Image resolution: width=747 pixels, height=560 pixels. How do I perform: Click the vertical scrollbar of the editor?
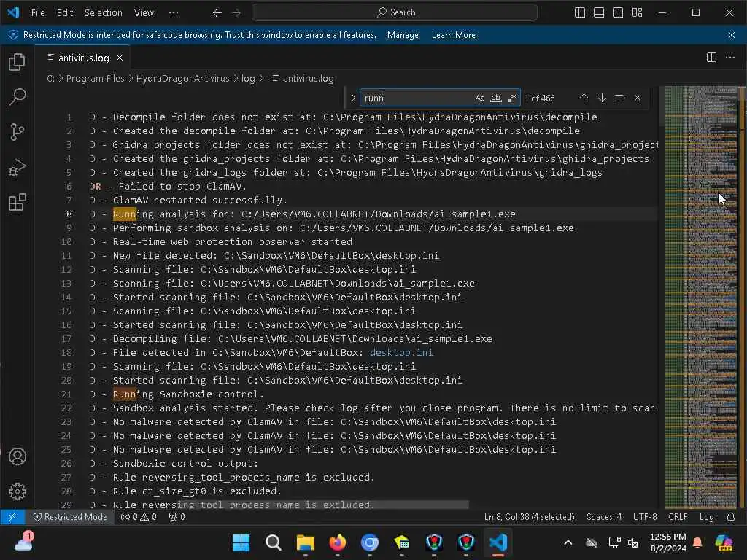tap(742, 297)
